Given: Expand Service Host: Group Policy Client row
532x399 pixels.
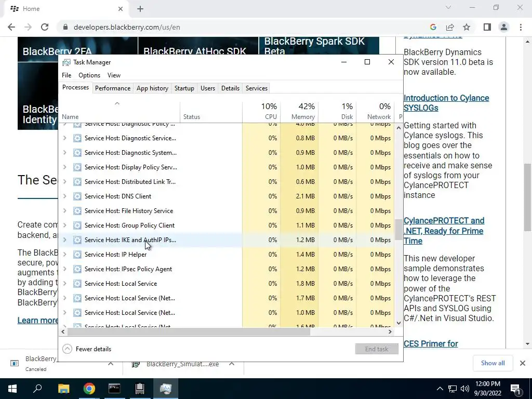Looking at the screenshot, I should coord(64,225).
